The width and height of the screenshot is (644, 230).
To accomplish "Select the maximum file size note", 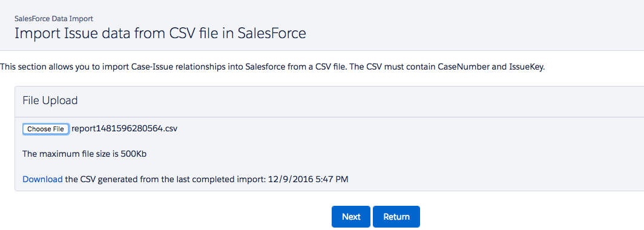I will click(85, 154).
